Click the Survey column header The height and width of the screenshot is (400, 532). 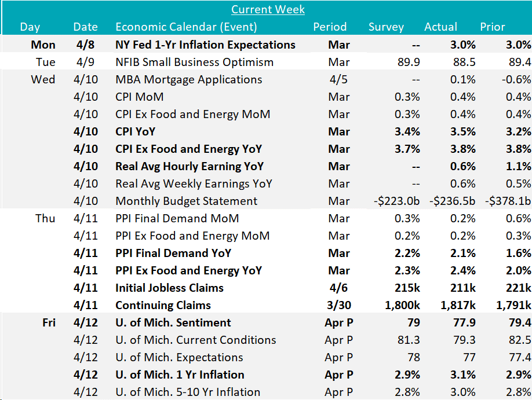(x=386, y=27)
